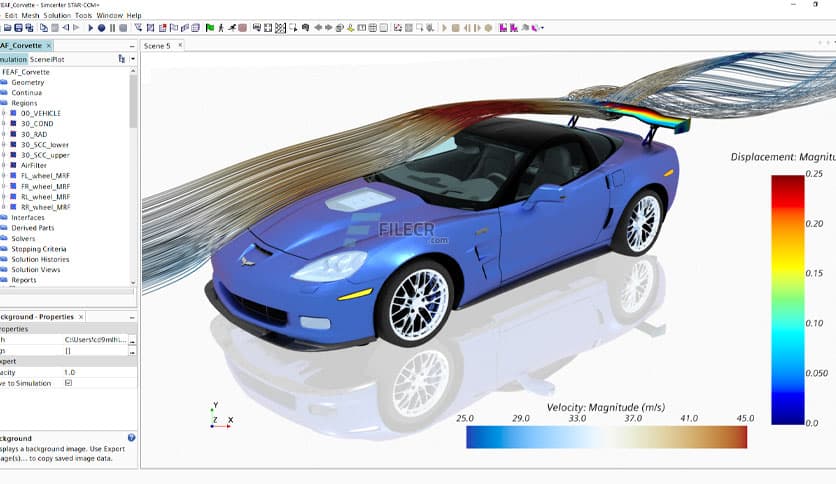836x484 pixels.
Task: Select the Reports node
Action: pos(24,280)
